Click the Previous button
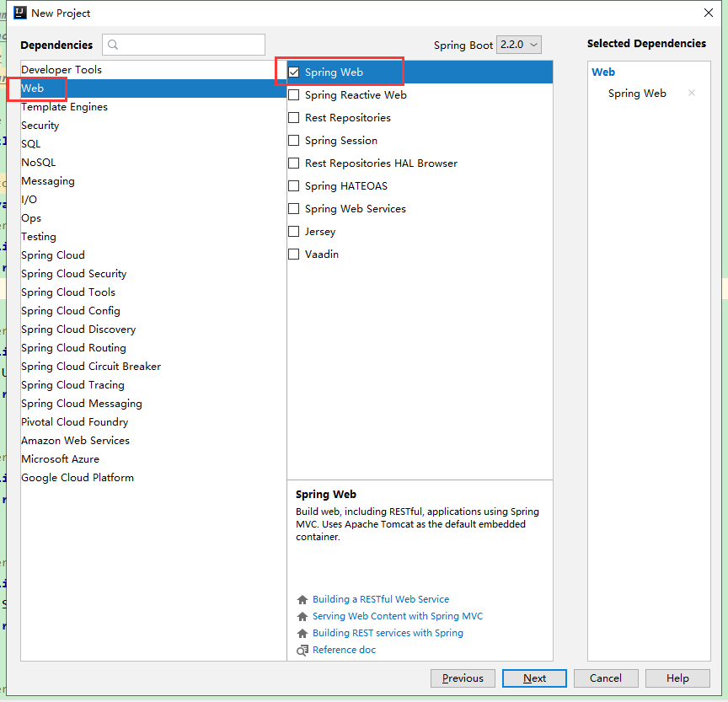 463,678
